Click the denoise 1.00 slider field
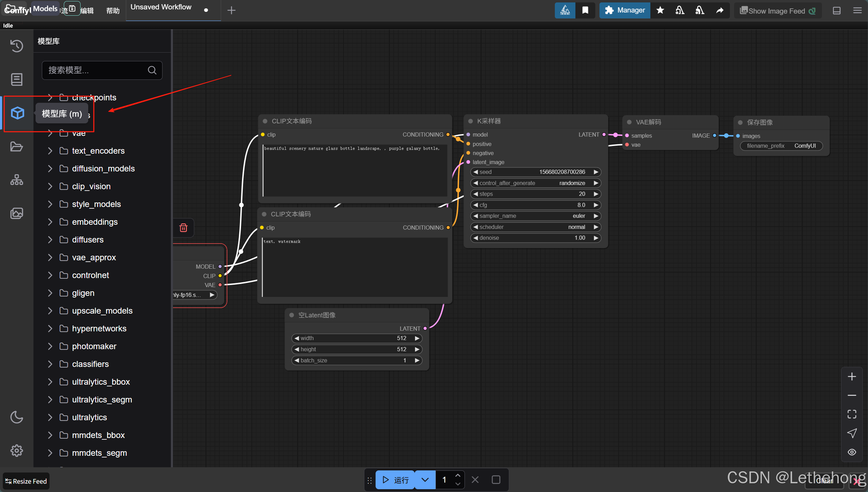The image size is (868, 492). (x=535, y=238)
